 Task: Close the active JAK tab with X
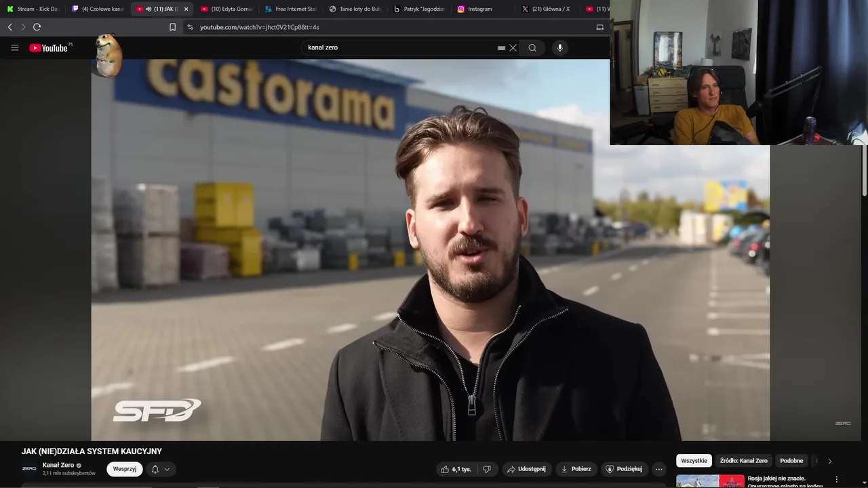click(x=186, y=9)
